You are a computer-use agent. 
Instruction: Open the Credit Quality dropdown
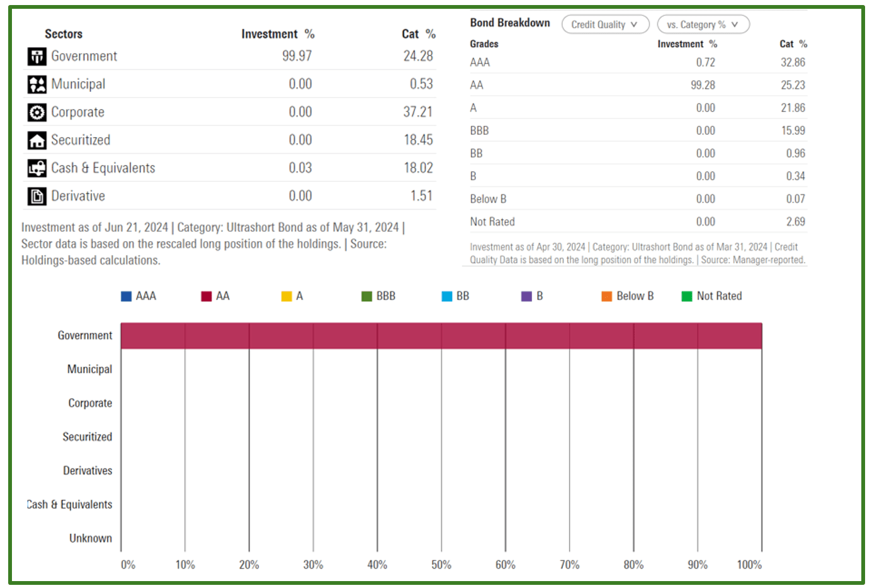coord(604,24)
